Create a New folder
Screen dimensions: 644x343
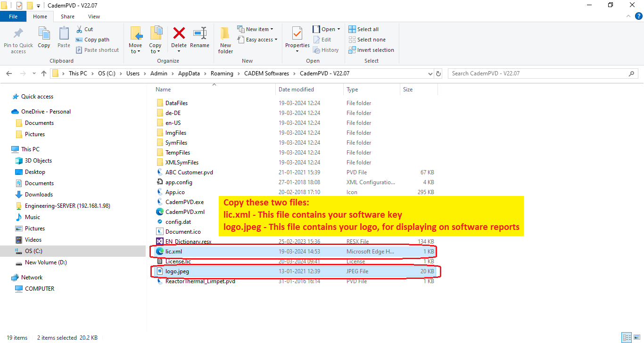225,40
